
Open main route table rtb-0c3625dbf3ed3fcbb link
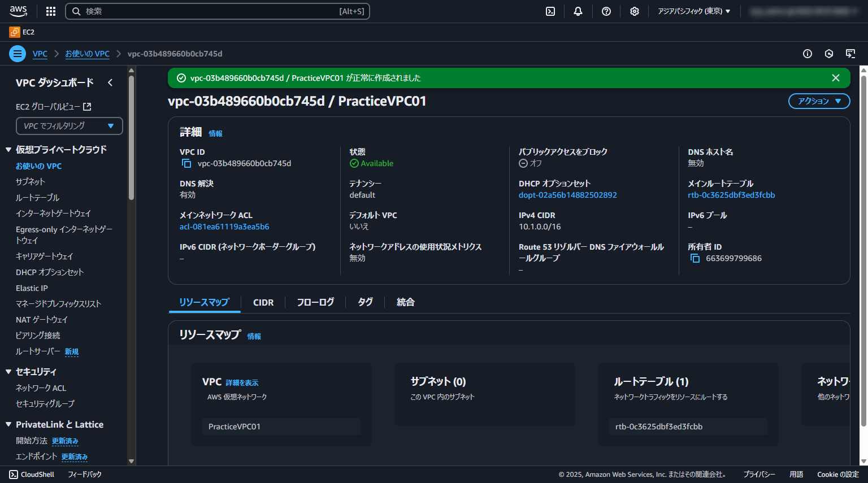pyautogui.click(x=731, y=195)
